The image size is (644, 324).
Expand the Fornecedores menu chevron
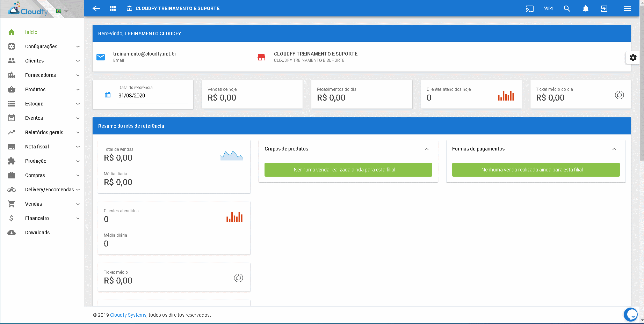(x=78, y=75)
